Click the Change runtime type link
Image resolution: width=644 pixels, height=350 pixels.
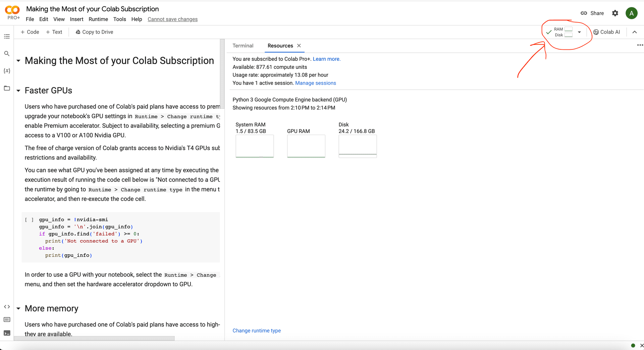click(x=257, y=331)
